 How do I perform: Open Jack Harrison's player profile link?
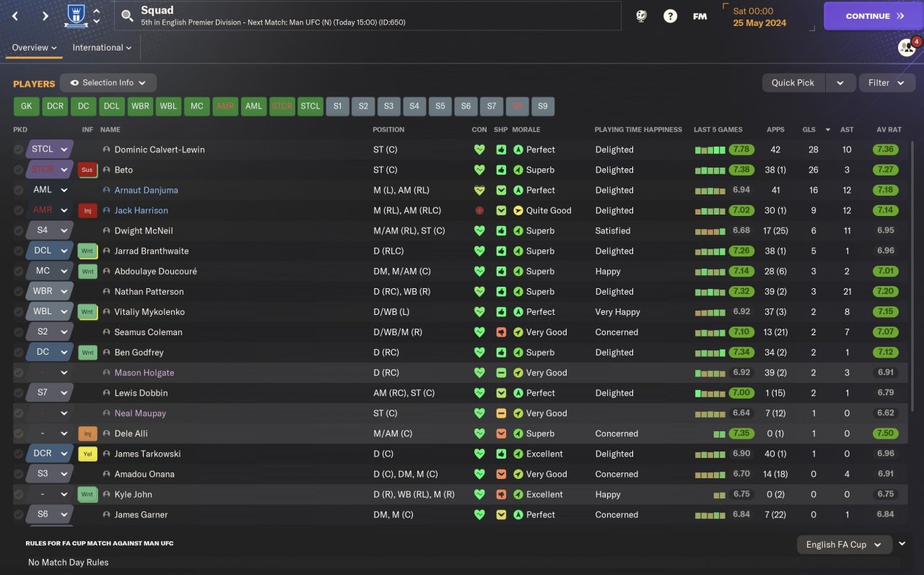coord(141,210)
